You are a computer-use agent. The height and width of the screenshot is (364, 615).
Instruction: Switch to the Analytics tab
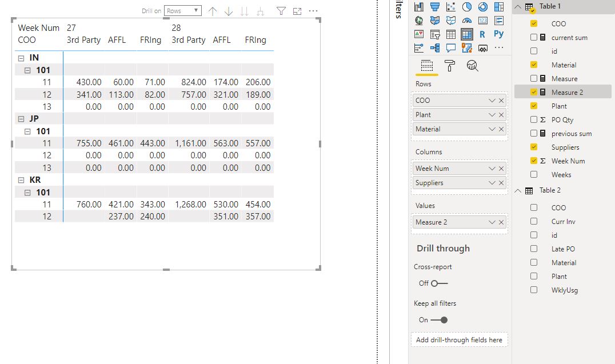coord(472,66)
